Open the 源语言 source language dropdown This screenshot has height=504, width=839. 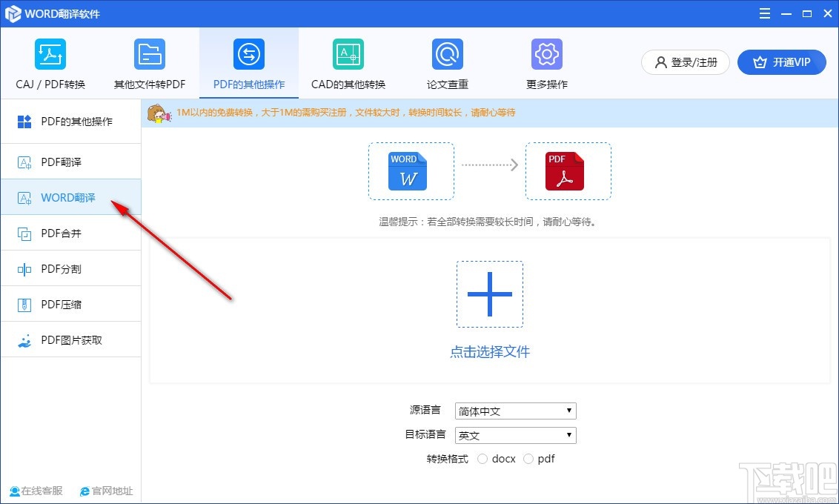click(515, 411)
